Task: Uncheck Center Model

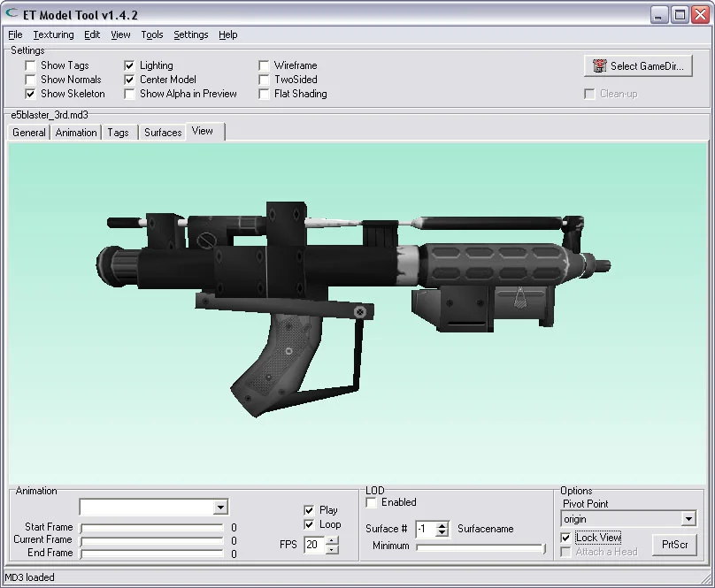Action: coord(129,80)
